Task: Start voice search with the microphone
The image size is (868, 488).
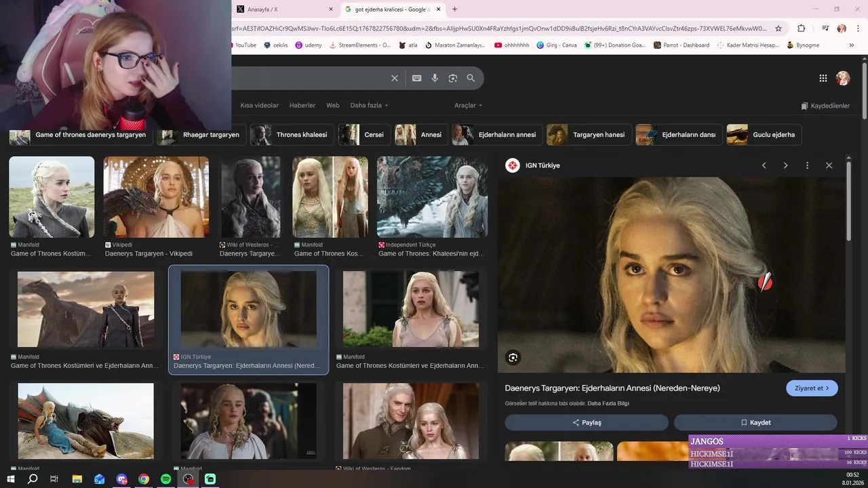Action: click(x=435, y=78)
